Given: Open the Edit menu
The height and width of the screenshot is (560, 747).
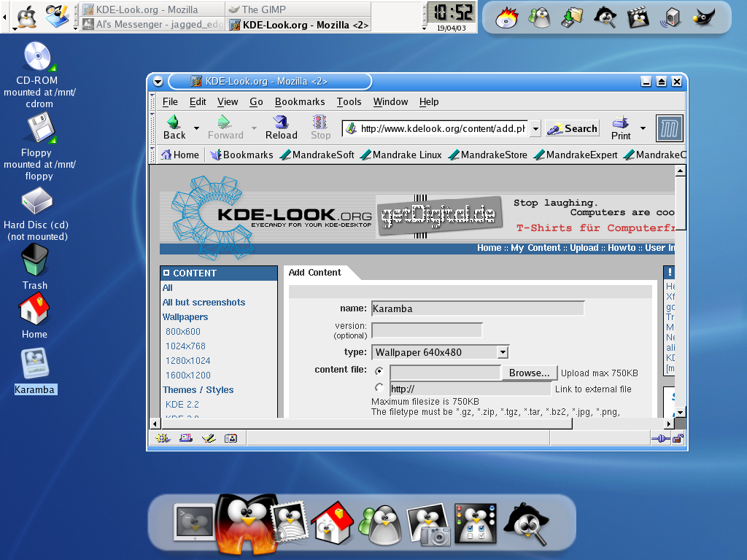Looking at the screenshot, I should (198, 102).
